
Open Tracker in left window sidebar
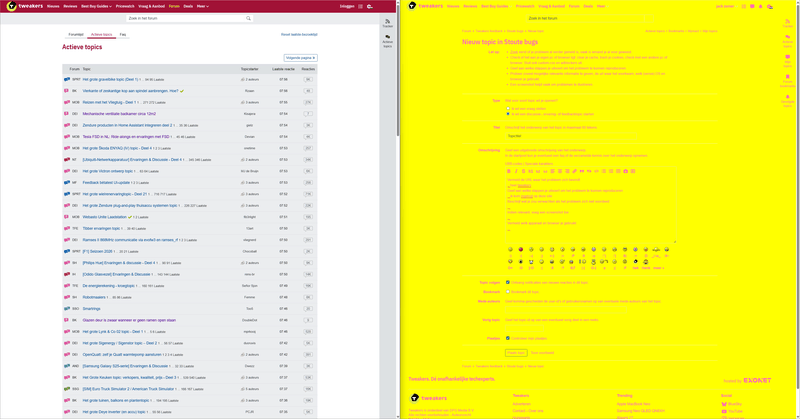click(x=388, y=23)
